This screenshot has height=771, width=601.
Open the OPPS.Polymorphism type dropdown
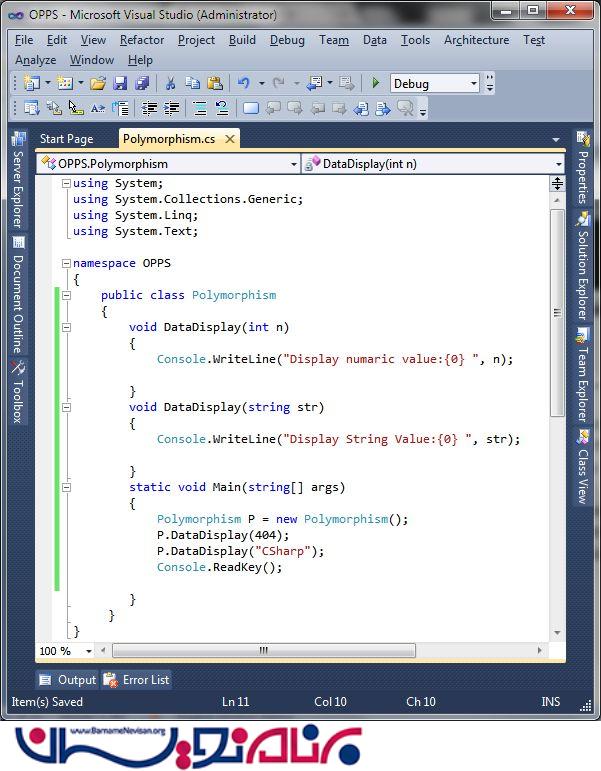[x=293, y=163]
